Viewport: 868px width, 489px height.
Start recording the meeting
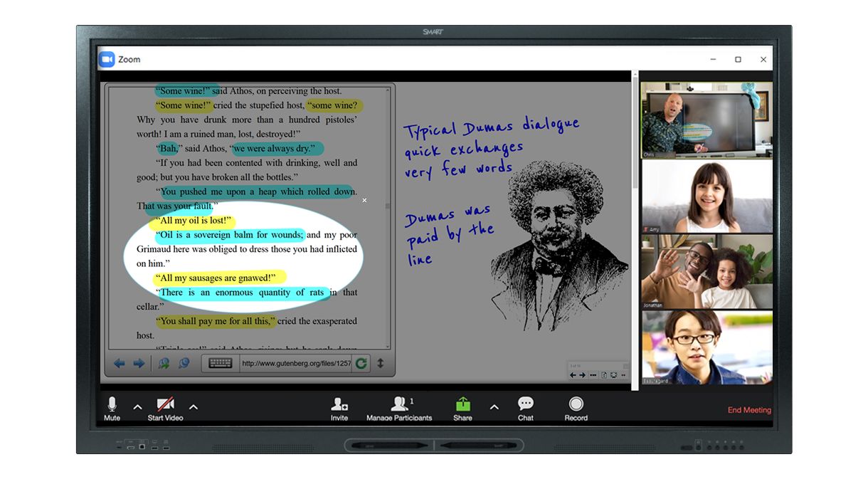[576, 406]
